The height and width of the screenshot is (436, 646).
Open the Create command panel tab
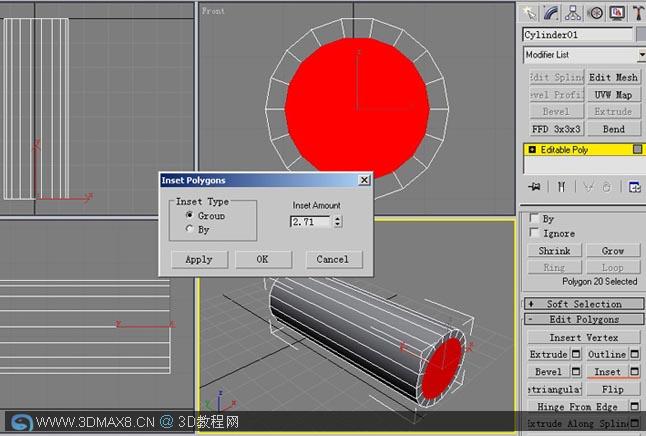click(x=529, y=13)
